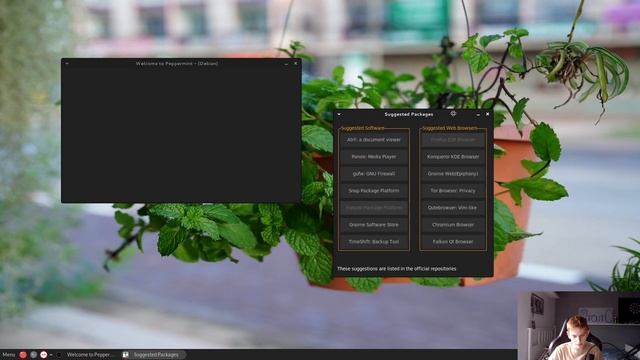Switch to Suggested Packages taskbar entry

click(x=153, y=355)
